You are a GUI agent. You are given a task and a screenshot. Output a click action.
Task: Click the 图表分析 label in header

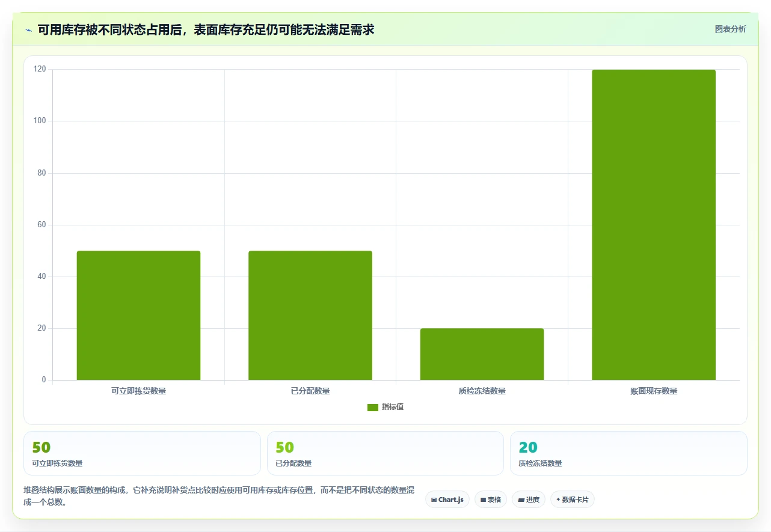pyautogui.click(x=730, y=29)
